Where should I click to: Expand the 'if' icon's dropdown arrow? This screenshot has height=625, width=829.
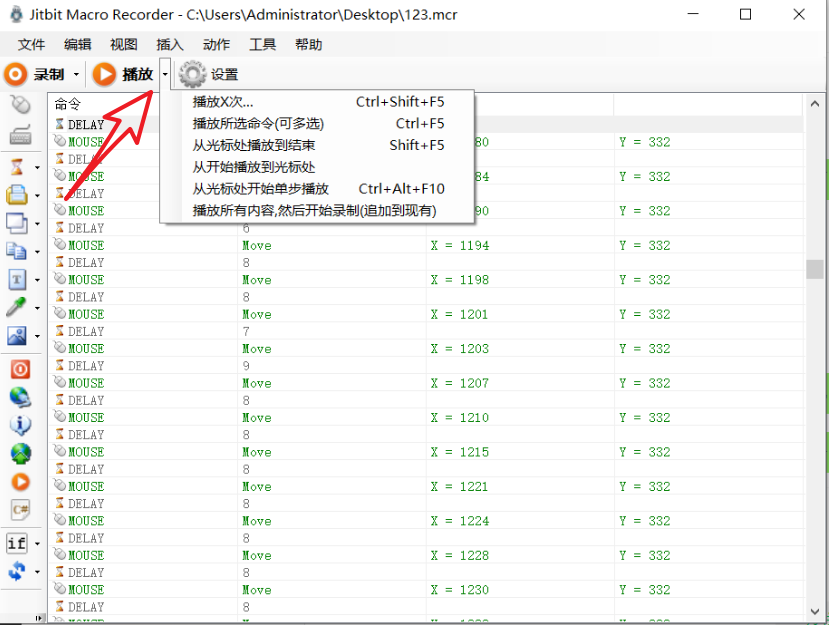[x=37, y=544]
